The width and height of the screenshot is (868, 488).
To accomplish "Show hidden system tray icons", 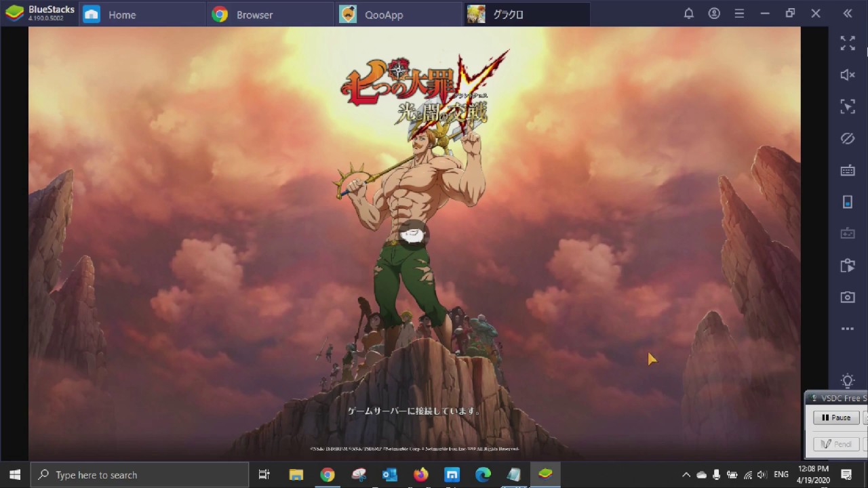I will [686, 474].
